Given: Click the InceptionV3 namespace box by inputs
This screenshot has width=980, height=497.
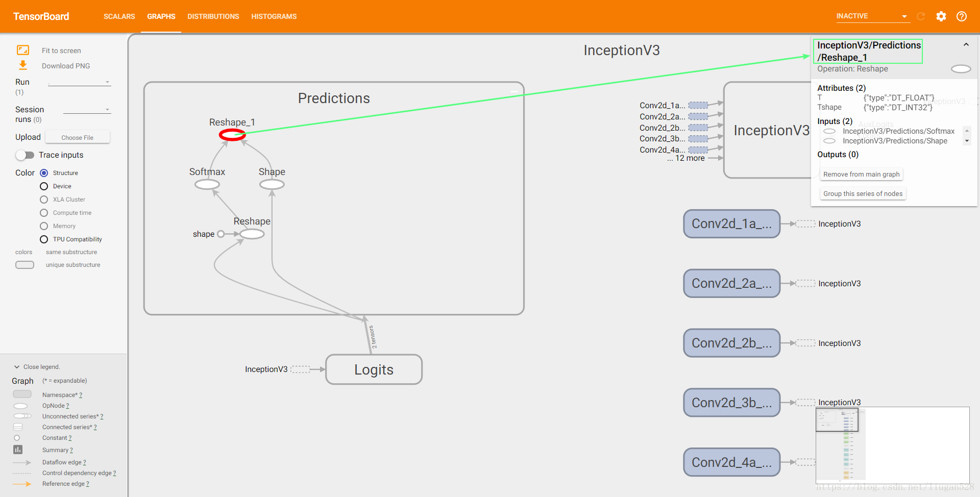Looking at the screenshot, I should [768, 130].
